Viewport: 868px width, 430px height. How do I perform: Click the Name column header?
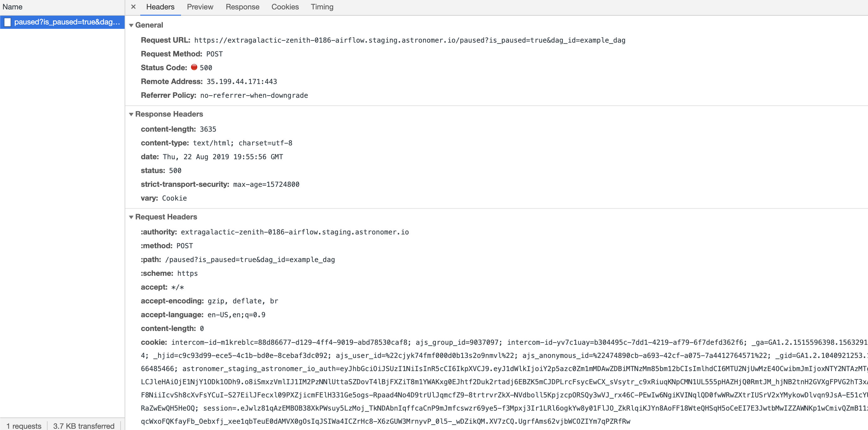click(13, 7)
